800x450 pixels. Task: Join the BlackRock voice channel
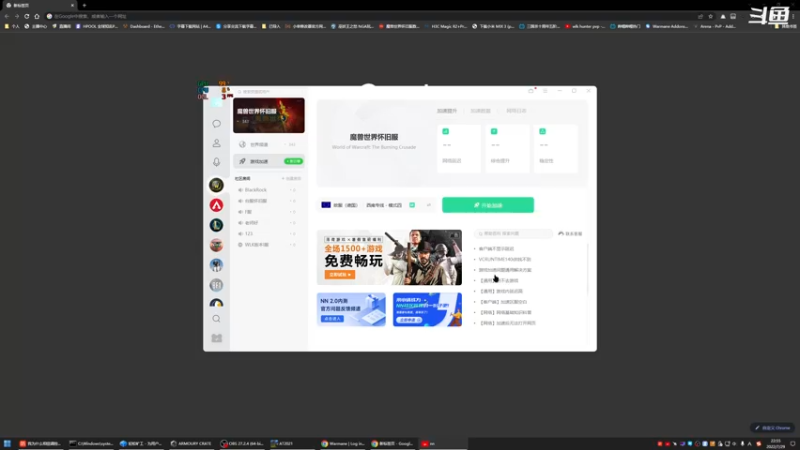coord(267,190)
